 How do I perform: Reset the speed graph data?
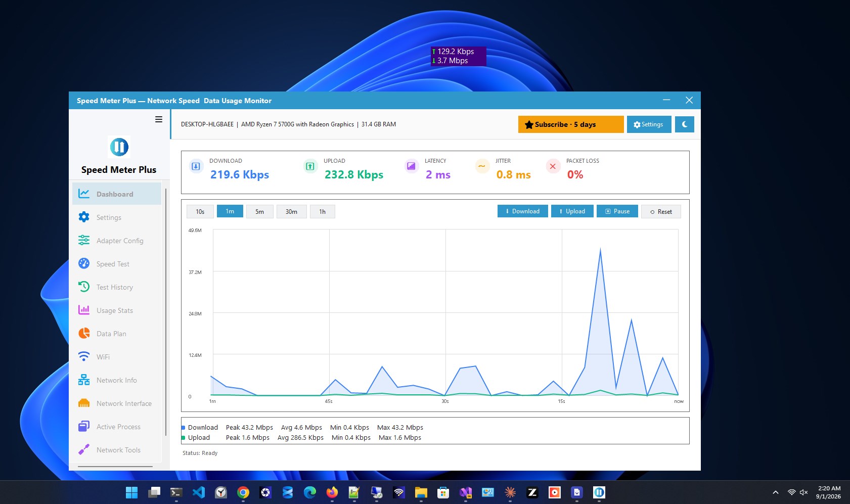pyautogui.click(x=661, y=211)
